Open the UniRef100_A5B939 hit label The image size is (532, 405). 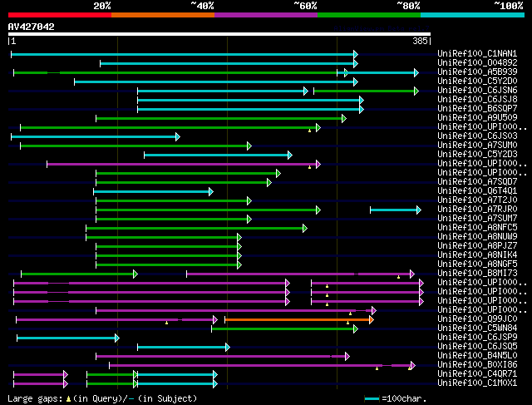pos(477,72)
